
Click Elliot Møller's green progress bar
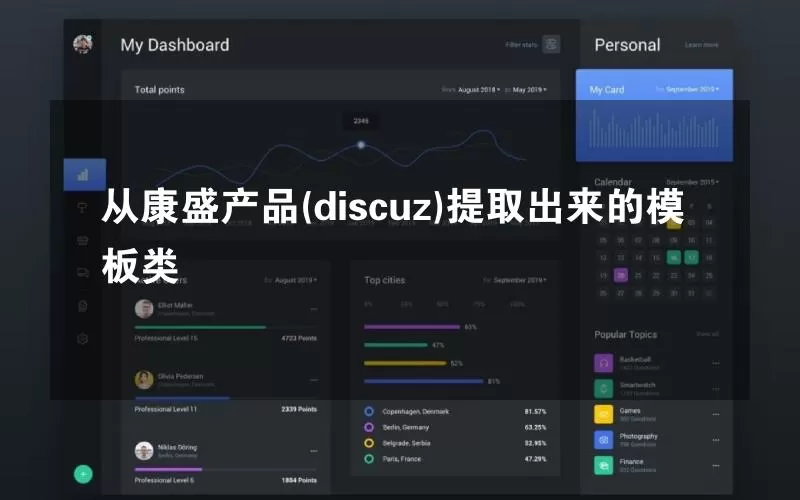point(200,327)
